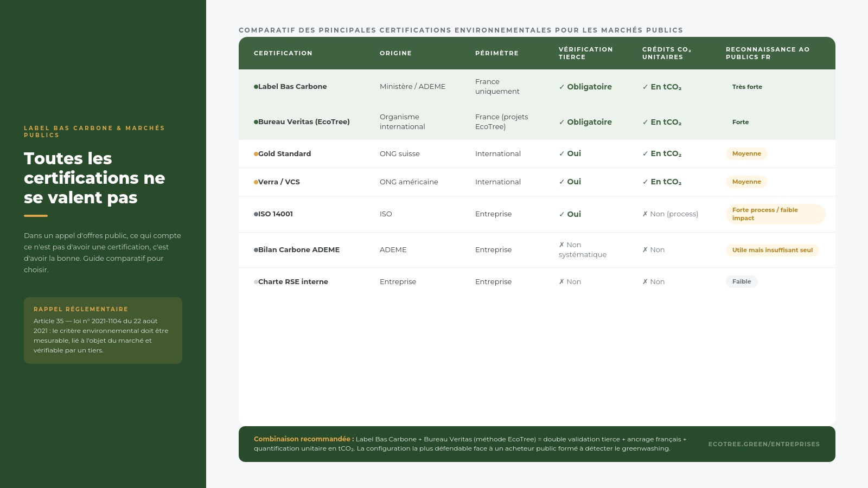868x488 pixels.
Task: Click the CERTIFICATION column header
Action: pos(283,53)
